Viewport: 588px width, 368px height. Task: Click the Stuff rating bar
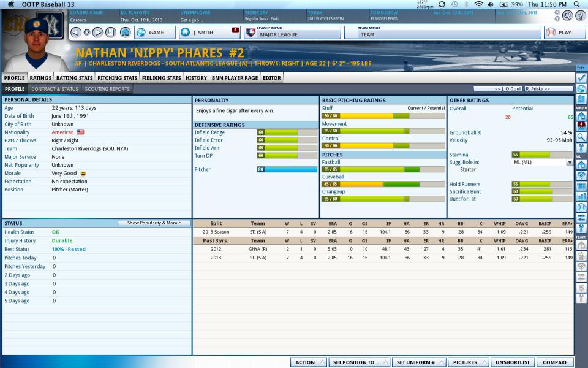pyautogui.click(x=383, y=116)
